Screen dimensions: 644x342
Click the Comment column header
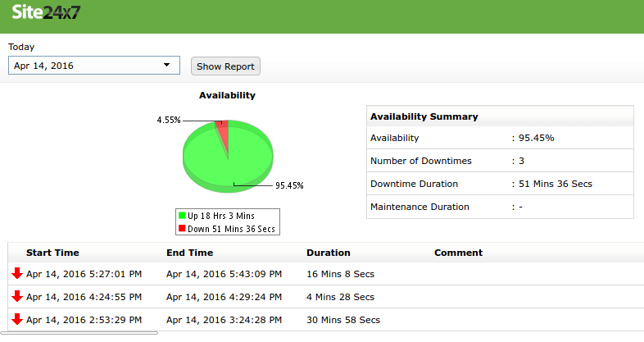458,253
